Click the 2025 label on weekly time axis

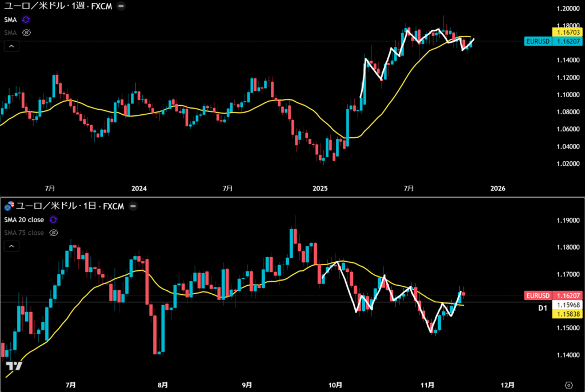(x=319, y=189)
